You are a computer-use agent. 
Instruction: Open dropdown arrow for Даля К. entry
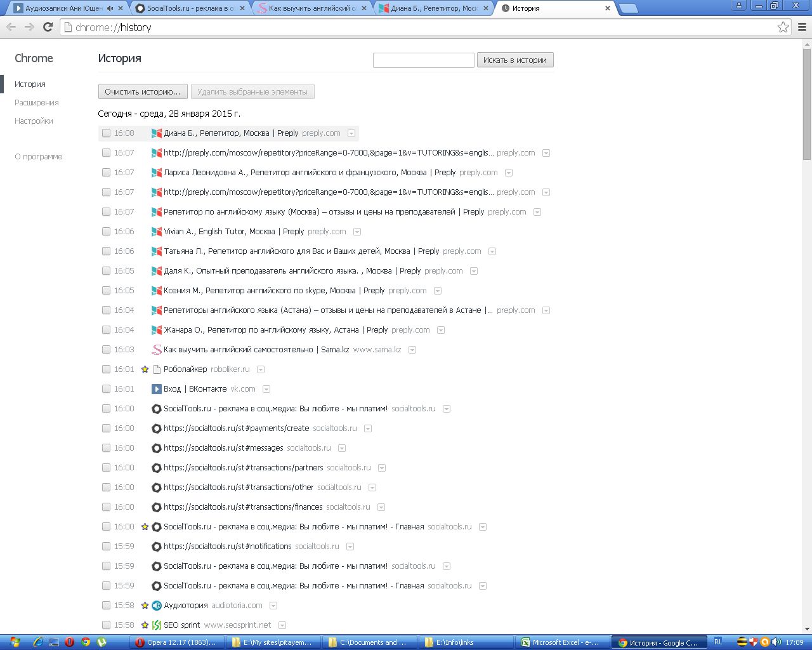[474, 271]
